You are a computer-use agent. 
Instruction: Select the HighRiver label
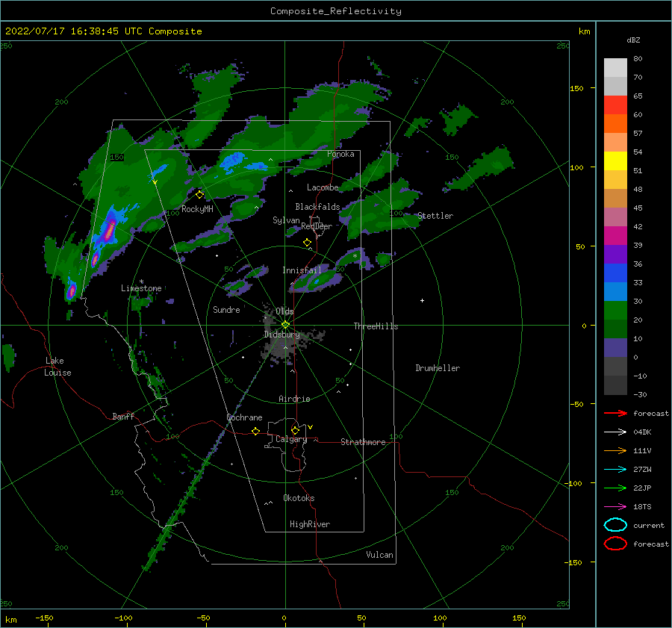click(x=310, y=524)
